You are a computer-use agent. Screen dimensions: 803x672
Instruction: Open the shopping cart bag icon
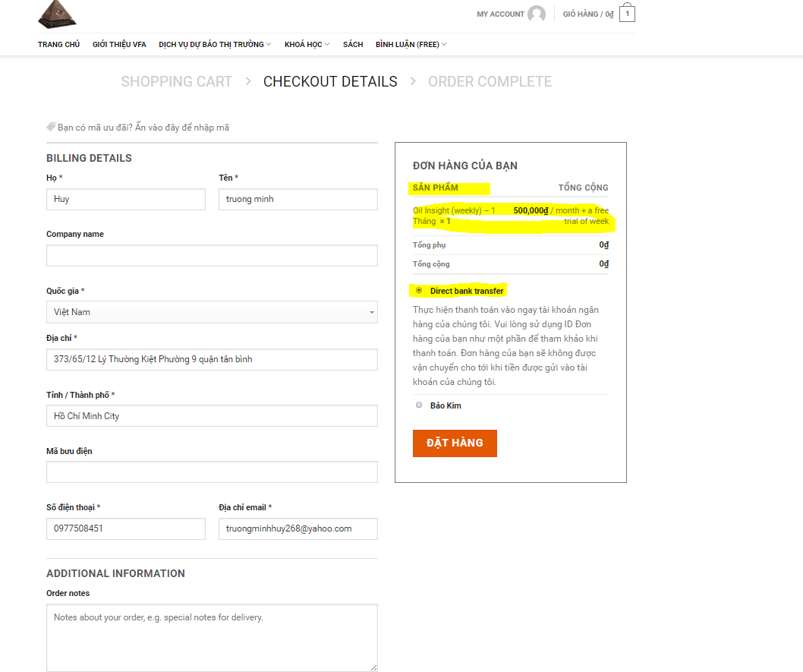[627, 14]
